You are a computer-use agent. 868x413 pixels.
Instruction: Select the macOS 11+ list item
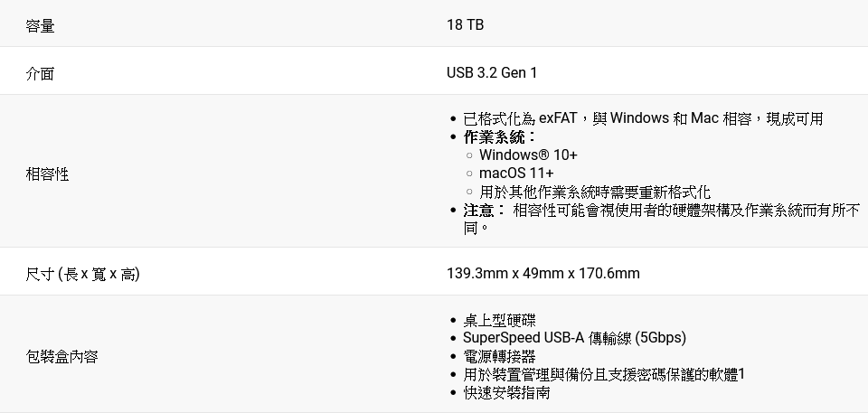(x=516, y=174)
